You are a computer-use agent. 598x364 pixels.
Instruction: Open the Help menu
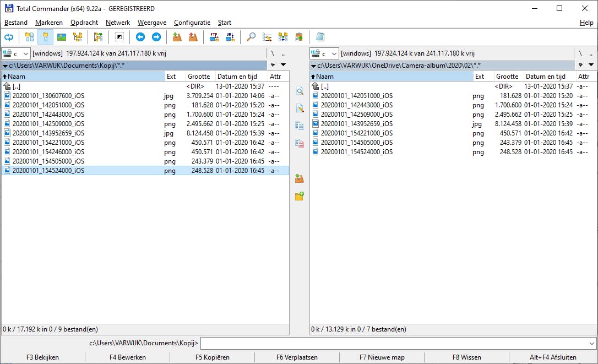(586, 23)
